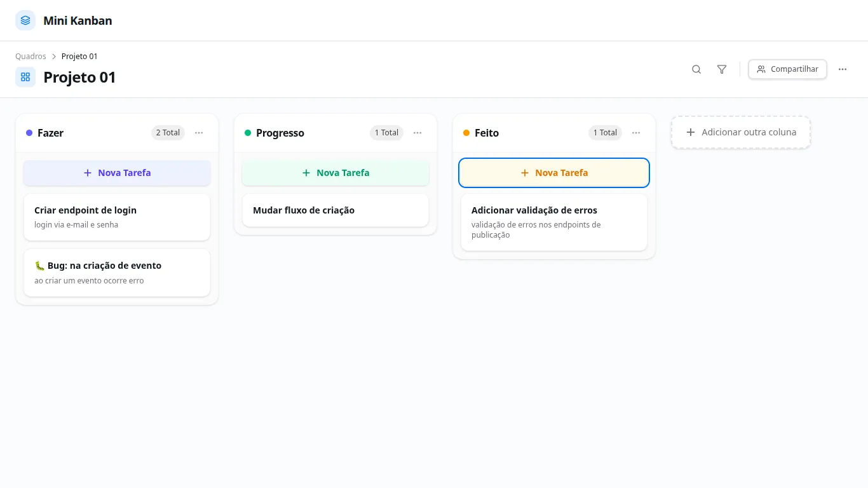Viewport: 868px width, 488px height.
Task: Open the filter funnel icon
Action: pos(722,69)
